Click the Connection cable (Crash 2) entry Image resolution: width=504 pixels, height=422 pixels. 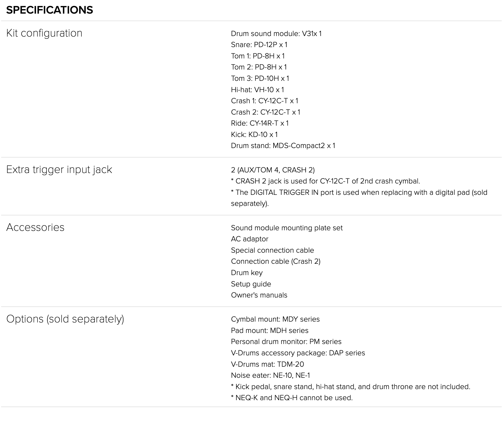click(x=275, y=261)
